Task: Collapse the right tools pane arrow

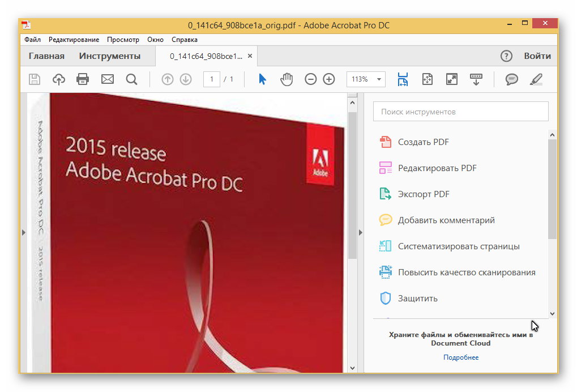Action: (x=361, y=232)
